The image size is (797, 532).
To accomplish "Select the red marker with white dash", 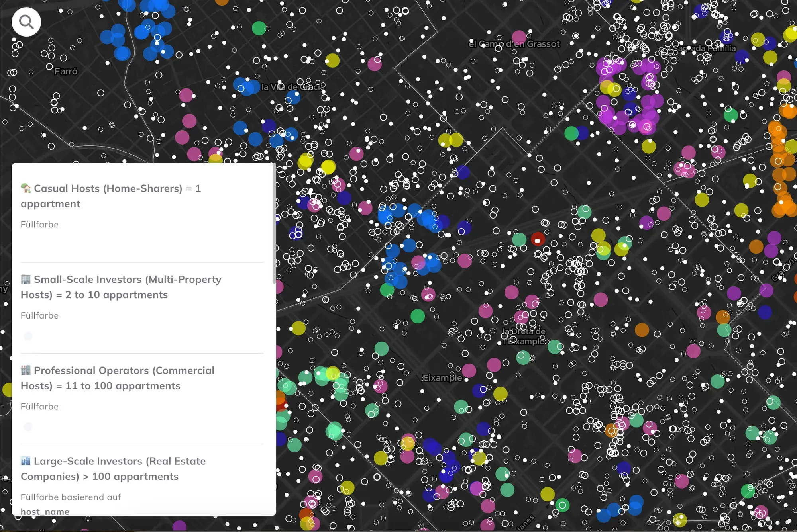I will 538,240.
